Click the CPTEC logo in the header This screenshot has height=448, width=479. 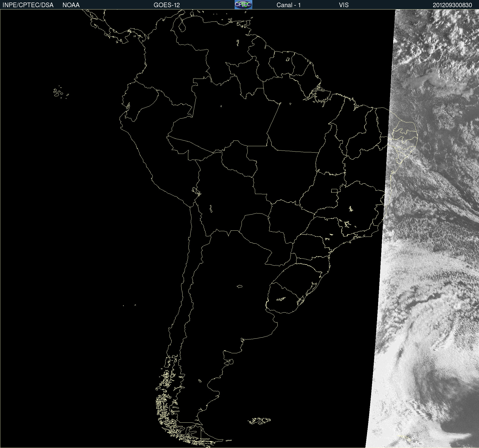point(243,5)
